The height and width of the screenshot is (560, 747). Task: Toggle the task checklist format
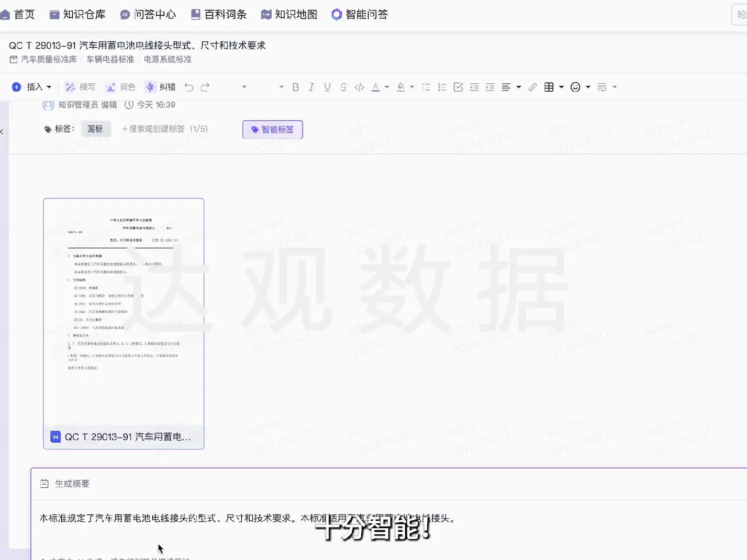pos(458,87)
